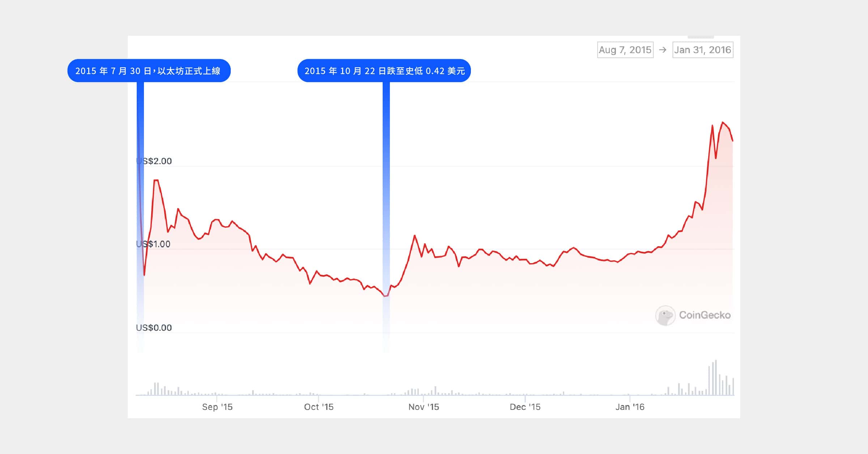868x454 pixels.
Task: Click the arrow between the two dates
Action: [x=663, y=50]
